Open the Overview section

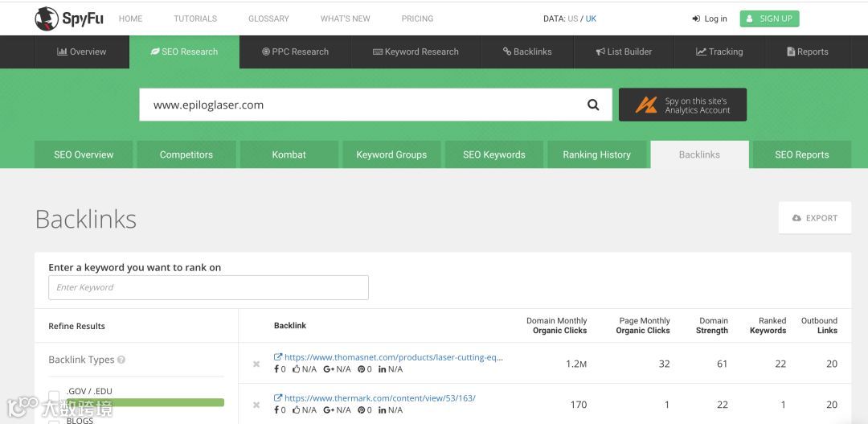82,51
